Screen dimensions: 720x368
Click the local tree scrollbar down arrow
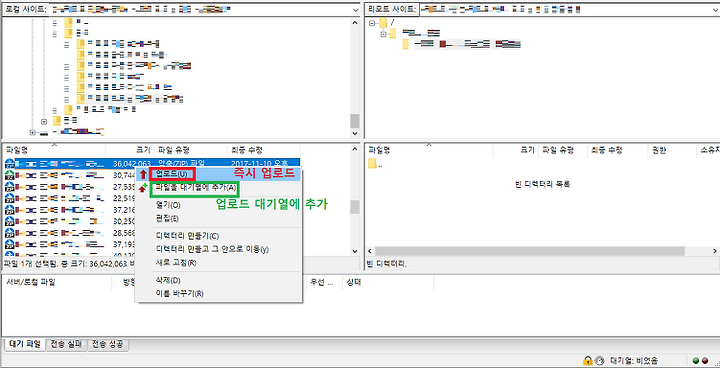tap(355, 133)
